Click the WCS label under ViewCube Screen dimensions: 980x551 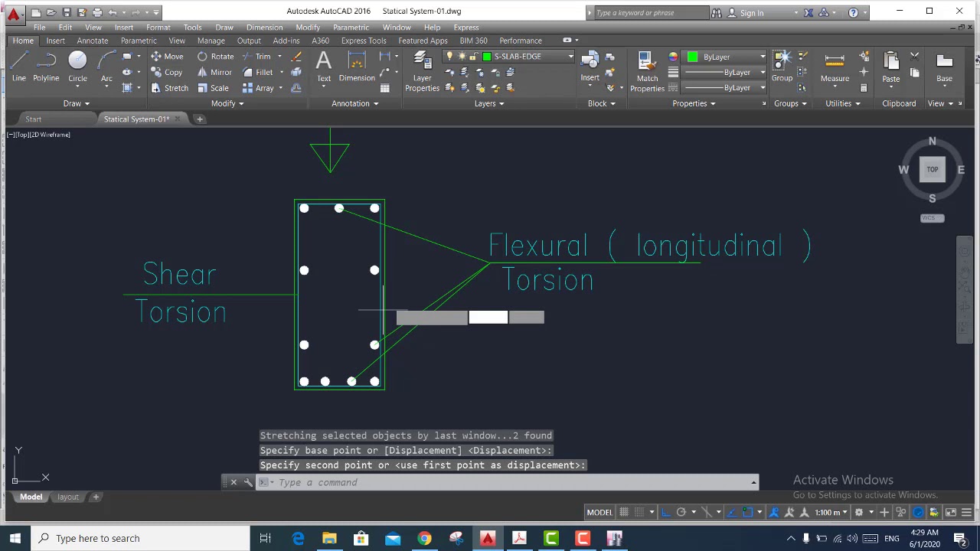point(932,218)
